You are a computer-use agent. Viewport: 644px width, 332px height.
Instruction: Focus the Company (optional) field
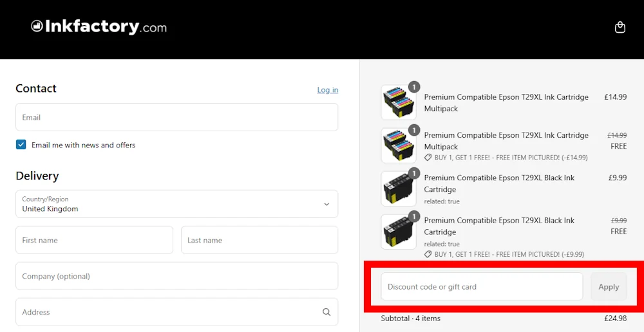(x=176, y=276)
